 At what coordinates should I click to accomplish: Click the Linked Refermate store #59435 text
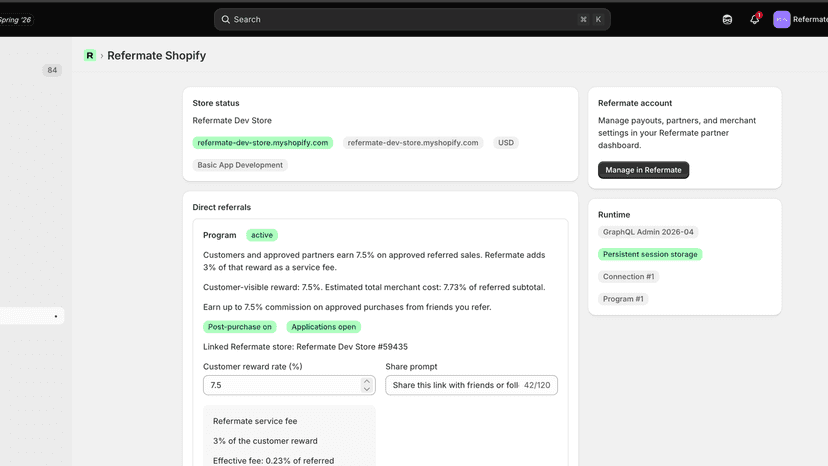(305, 347)
